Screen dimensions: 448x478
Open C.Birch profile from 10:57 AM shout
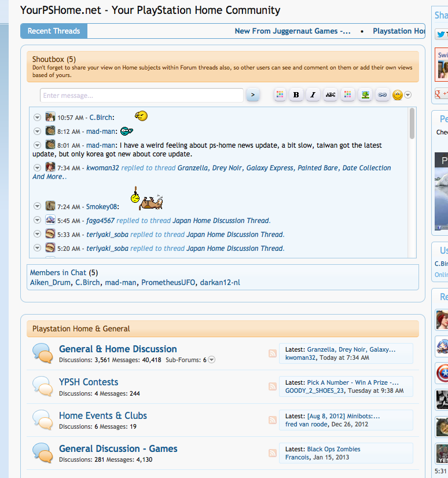click(x=101, y=118)
